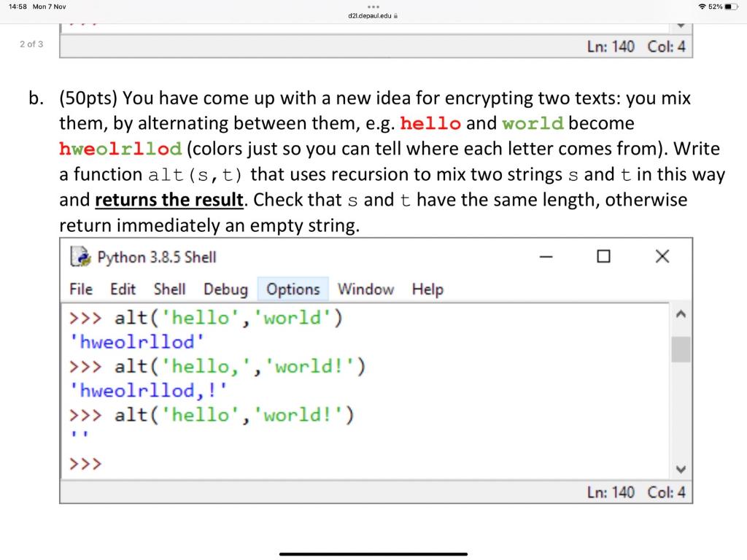
Task: Click the alt('hello','world!') command line
Action: [212, 415]
